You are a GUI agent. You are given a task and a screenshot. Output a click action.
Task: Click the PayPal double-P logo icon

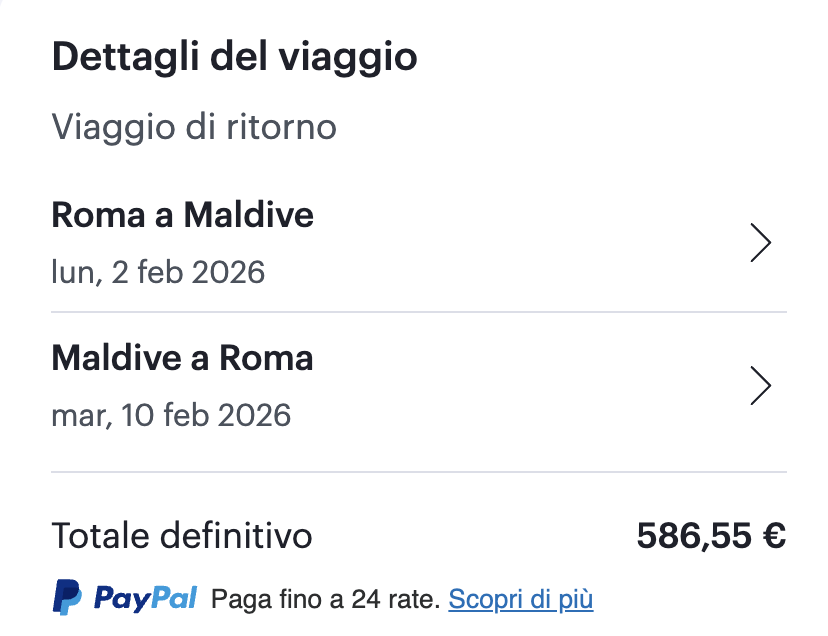tap(67, 598)
